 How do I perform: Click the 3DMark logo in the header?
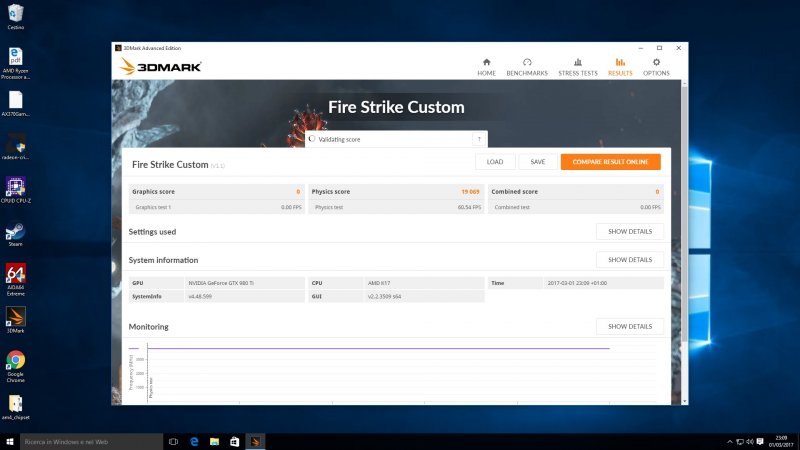161,66
